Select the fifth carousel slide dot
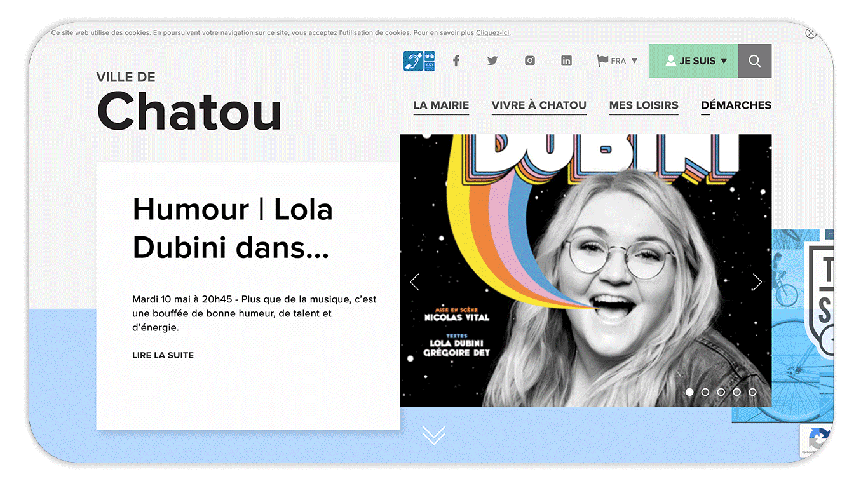The height and width of the screenshot is (488, 868). (x=752, y=392)
